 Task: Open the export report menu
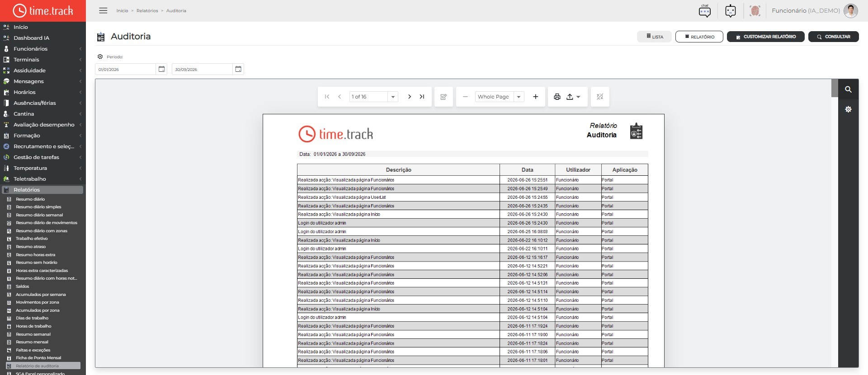(573, 97)
